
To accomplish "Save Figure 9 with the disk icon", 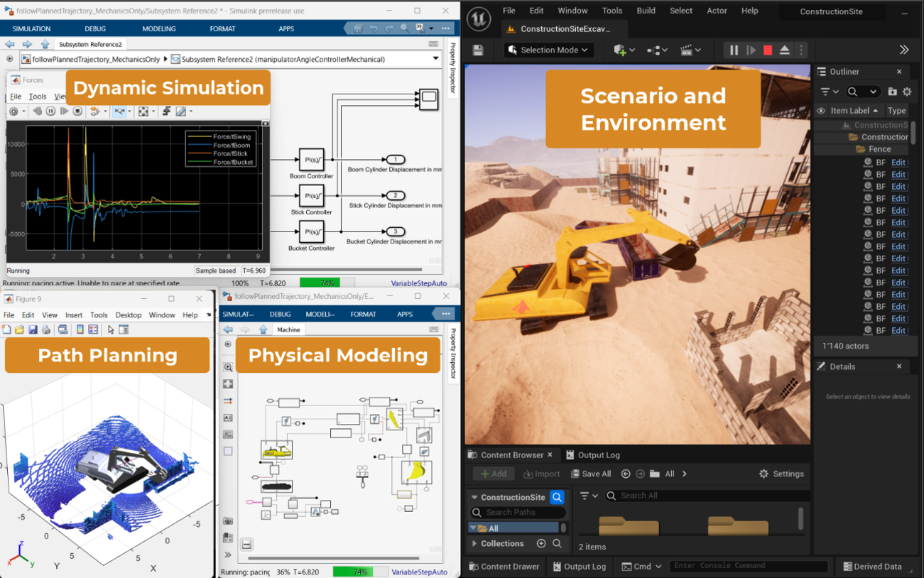I will (33, 329).
